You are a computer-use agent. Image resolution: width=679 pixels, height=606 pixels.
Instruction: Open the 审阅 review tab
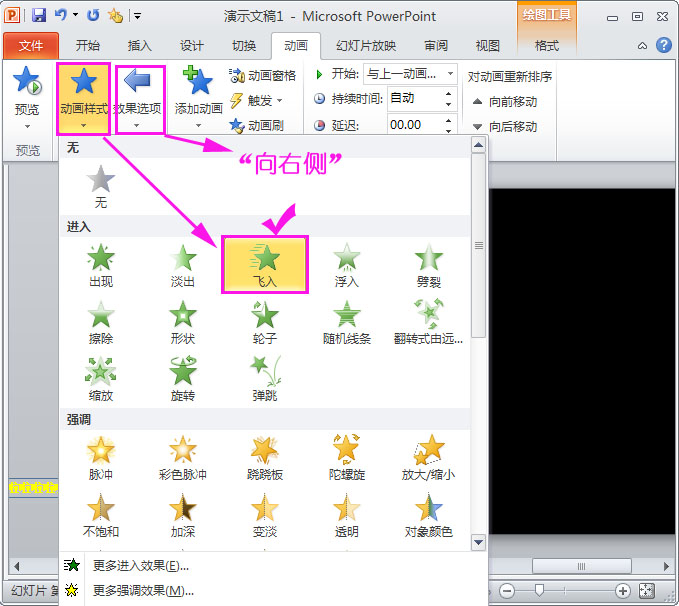[x=436, y=45]
